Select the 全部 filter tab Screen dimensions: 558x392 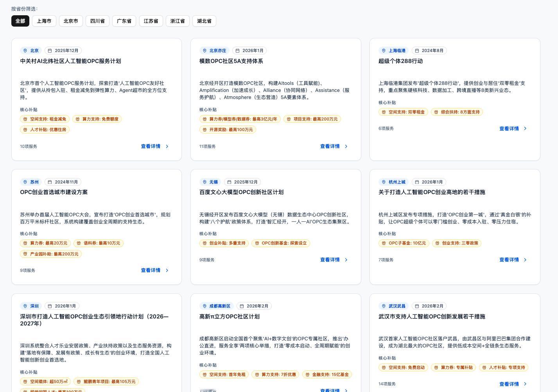click(x=20, y=21)
